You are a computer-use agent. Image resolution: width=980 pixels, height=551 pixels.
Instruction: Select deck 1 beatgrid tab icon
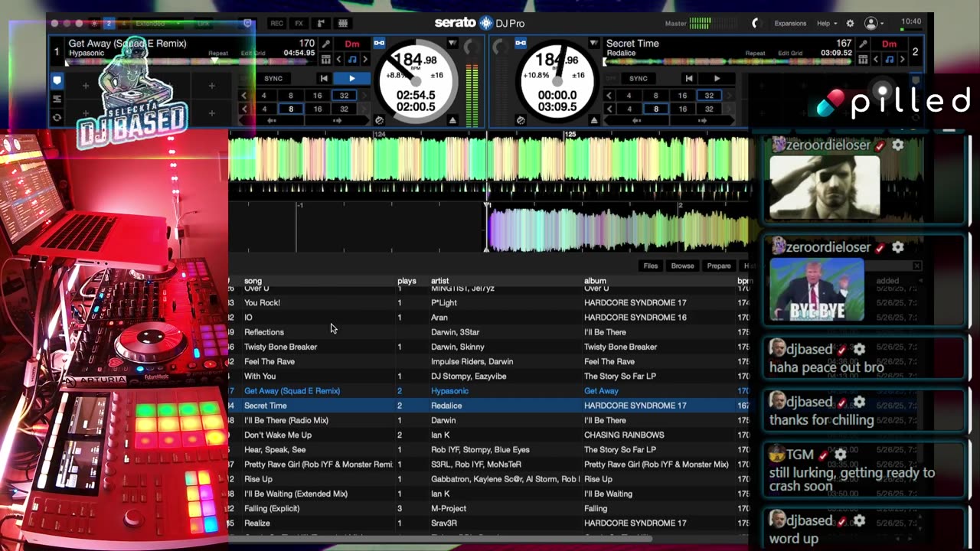pos(57,99)
